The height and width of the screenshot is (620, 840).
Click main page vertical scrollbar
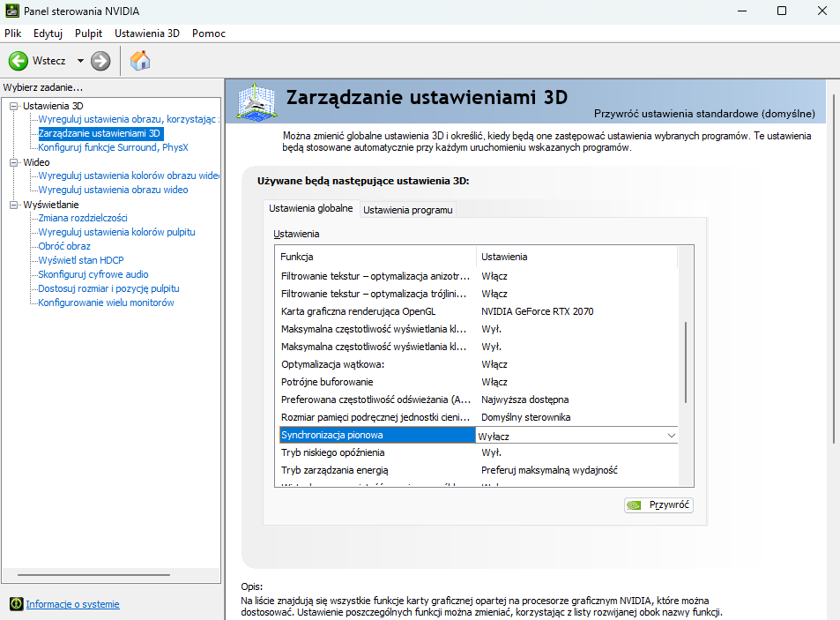click(x=835, y=270)
